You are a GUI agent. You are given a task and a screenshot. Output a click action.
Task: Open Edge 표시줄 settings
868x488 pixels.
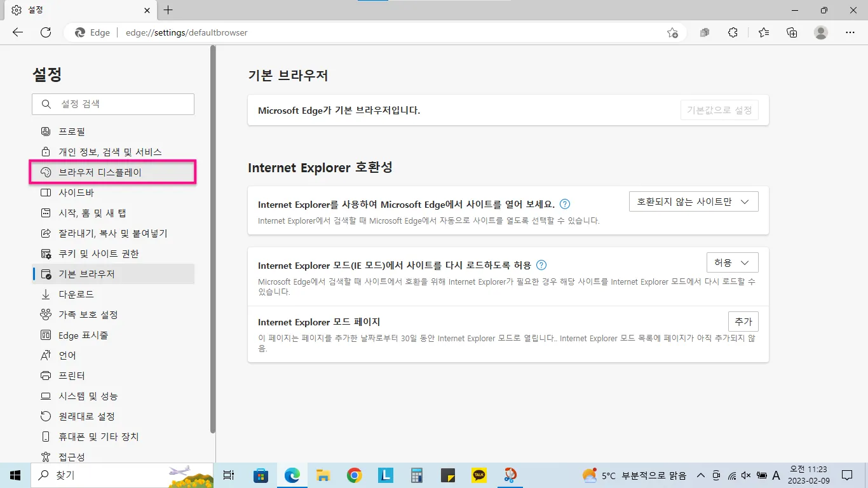coord(113,335)
